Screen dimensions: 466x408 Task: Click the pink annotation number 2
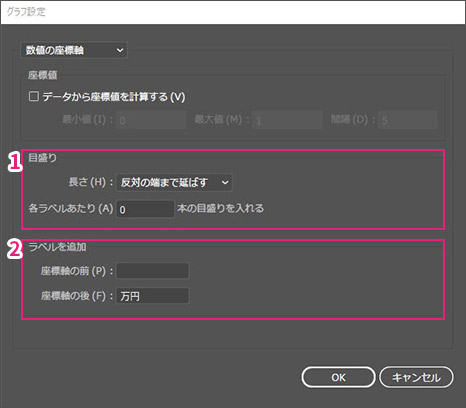click(15, 249)
